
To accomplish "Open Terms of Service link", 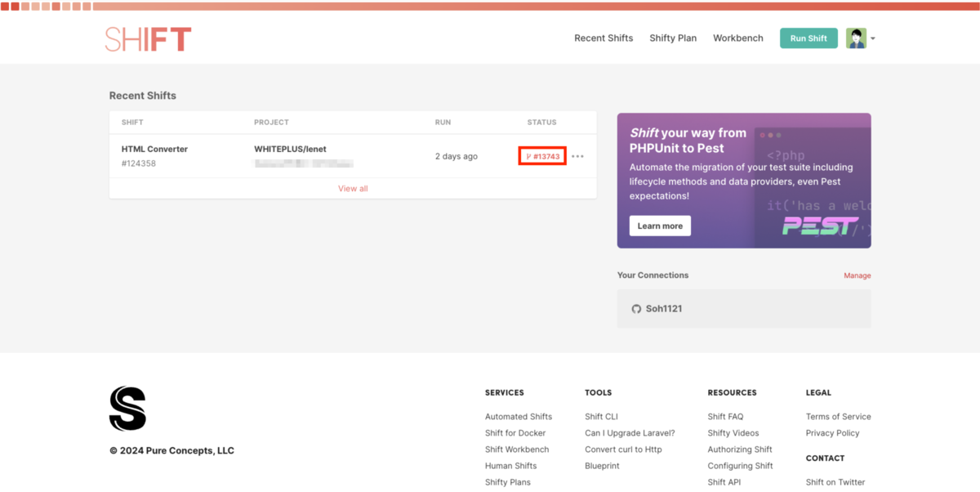I will pyautogui.click(x=839, y=417).
